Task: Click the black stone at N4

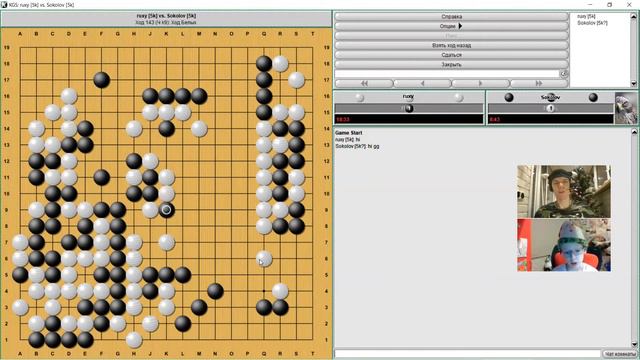Action: (x=216, y=291)
